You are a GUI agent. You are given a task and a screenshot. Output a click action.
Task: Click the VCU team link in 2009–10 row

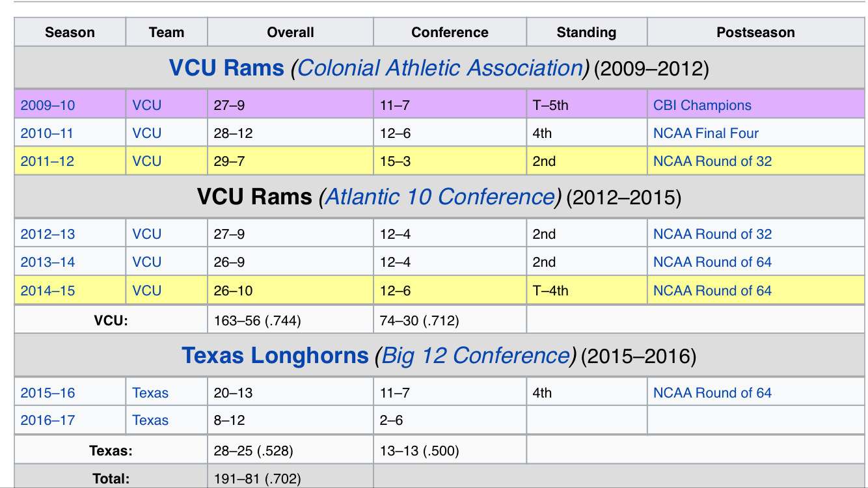(147, 105)
